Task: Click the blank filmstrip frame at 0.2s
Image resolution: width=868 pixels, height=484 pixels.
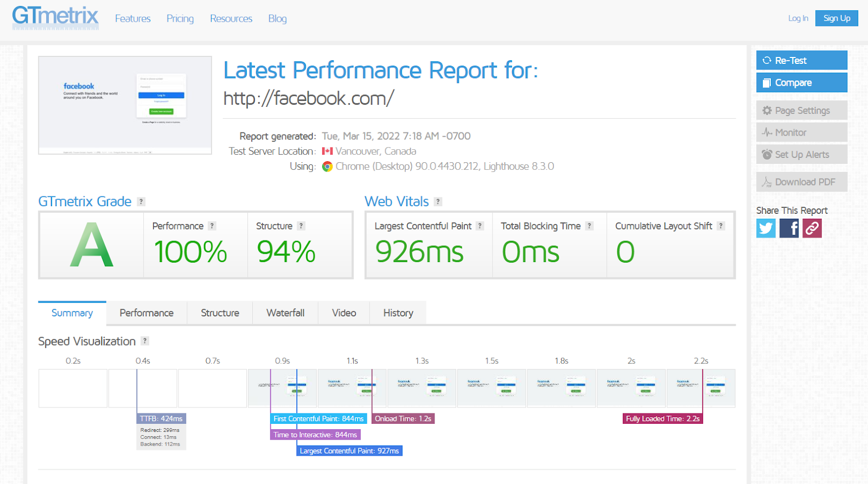Action: pyautogui.click(x=73, y=388)
